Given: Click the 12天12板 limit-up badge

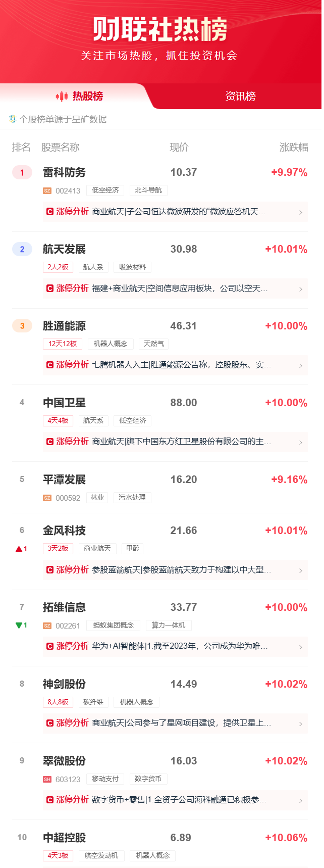Looking at the screenshot, I should point(63,344).
